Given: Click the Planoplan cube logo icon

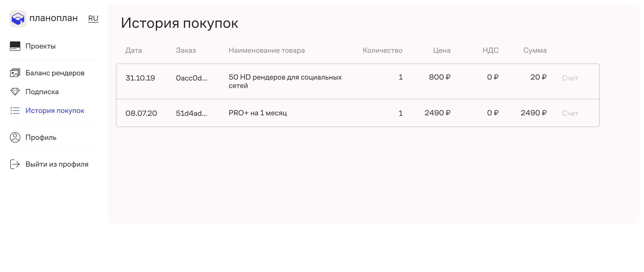Looking at the screenshot, I should coord(18,19).
